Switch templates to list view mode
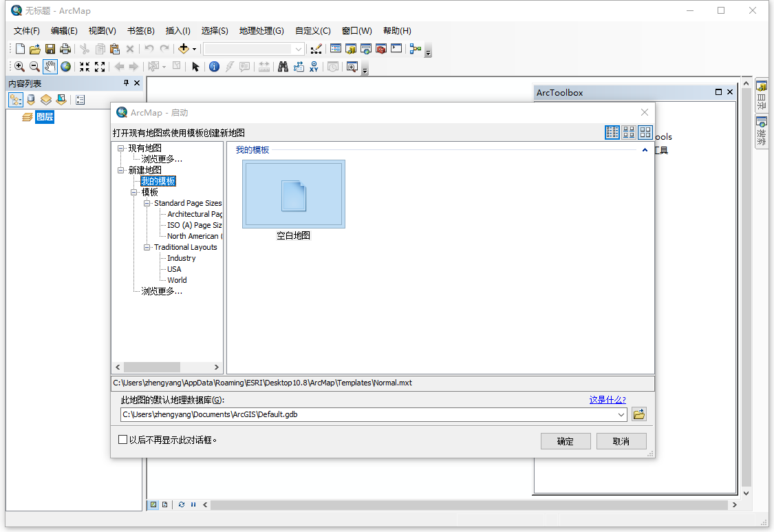 pos(612,132)
